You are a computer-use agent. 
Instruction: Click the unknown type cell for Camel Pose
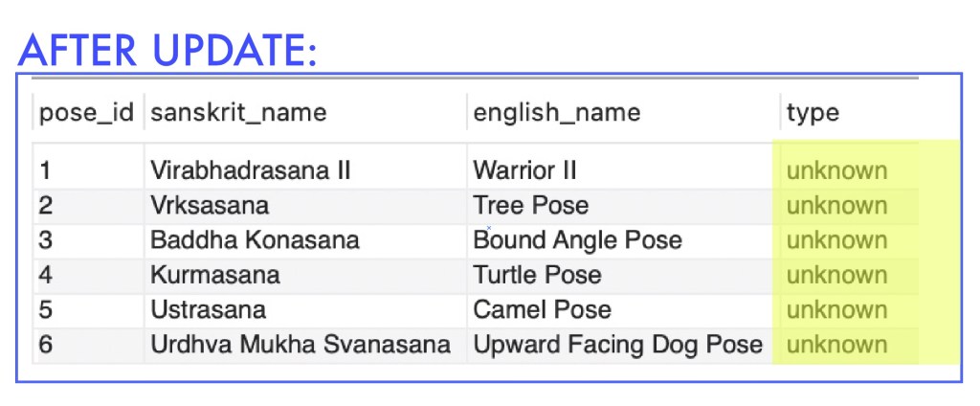pos(836,310)
